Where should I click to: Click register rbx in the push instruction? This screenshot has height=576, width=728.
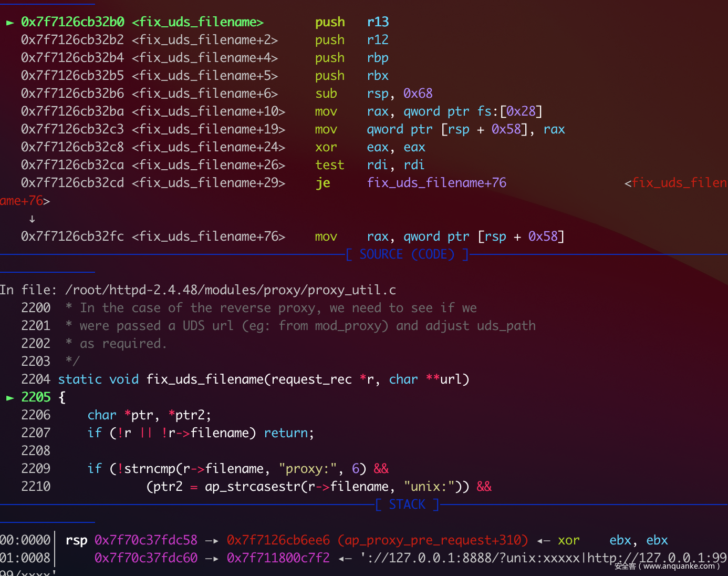tap(378, 76)
